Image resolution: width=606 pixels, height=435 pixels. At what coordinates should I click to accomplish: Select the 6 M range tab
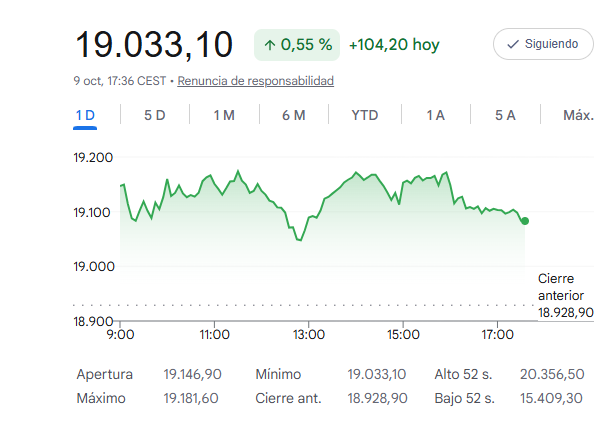(294, 115)
